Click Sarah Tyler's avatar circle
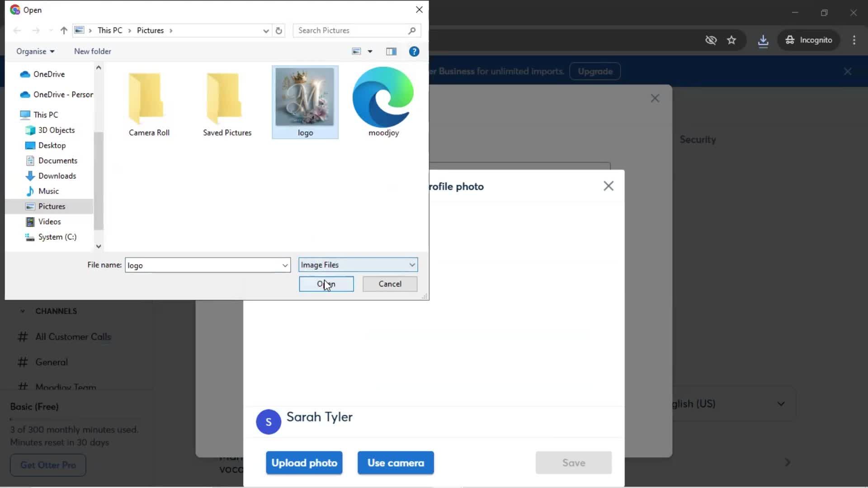Image resolution: width=868 pixels, height=488 pixels. click(269, 422)
